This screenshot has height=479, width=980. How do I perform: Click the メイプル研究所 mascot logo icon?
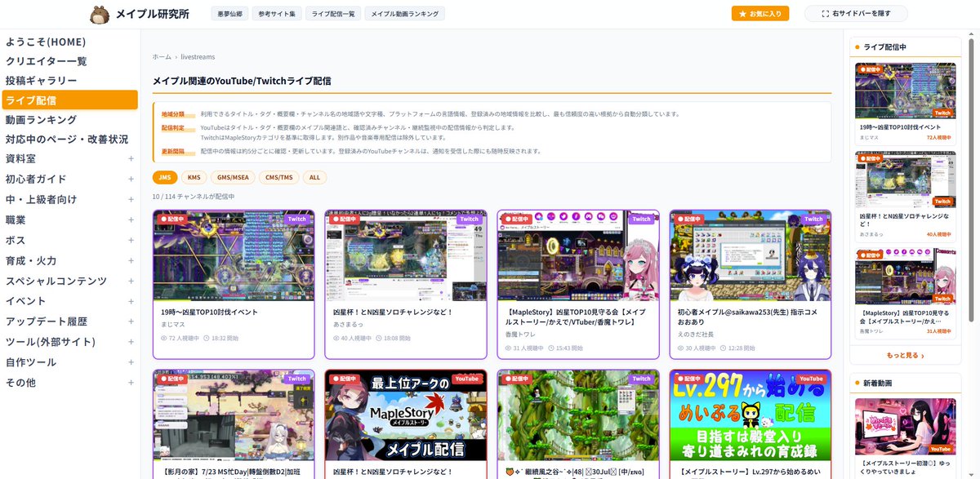point(100,14)
